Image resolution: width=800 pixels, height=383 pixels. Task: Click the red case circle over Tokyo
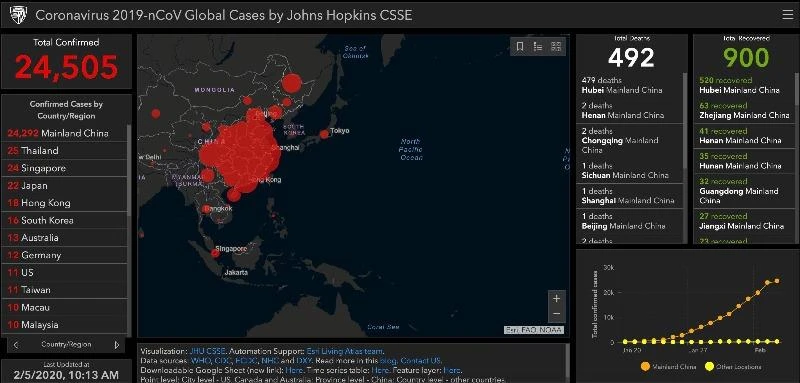click(324, 134)
